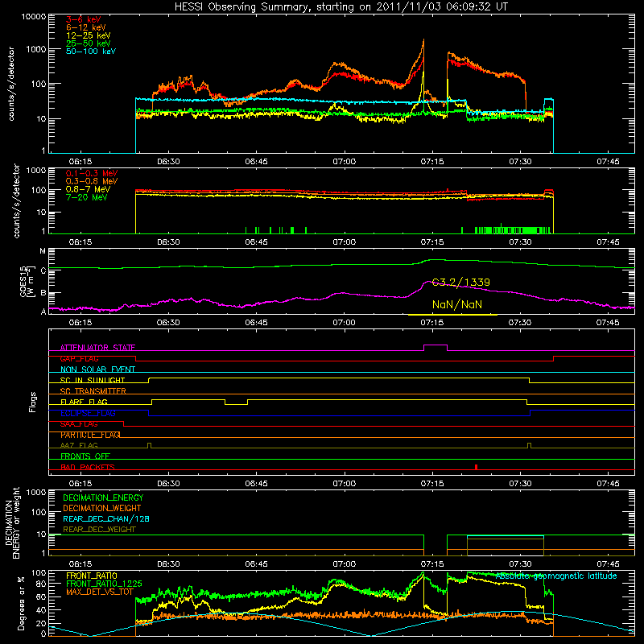Select the 50-100 keV legend label
This screenshot has width=644, height=644.
point(91,52)
